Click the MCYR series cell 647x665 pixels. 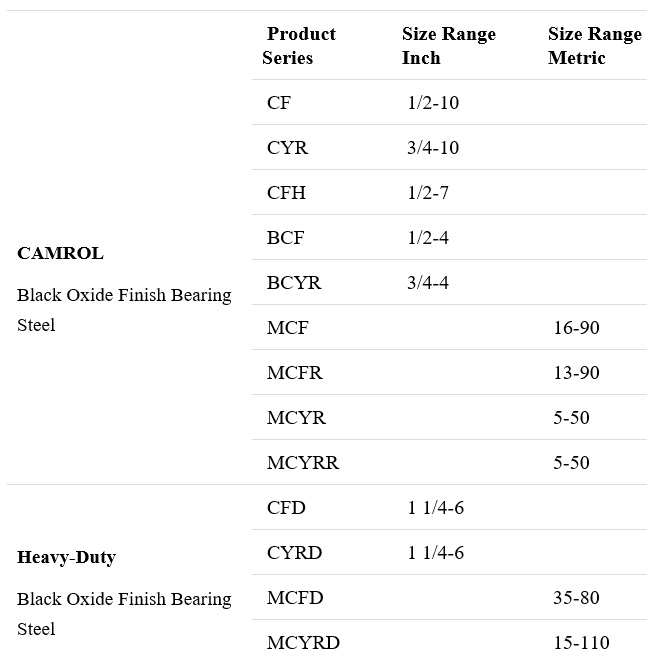296,418
